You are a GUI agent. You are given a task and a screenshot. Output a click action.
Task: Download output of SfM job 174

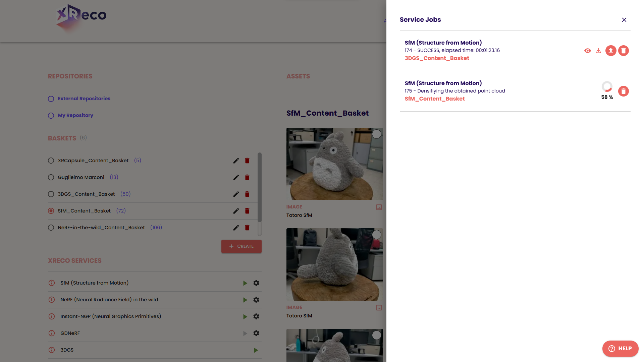point(598,51)
